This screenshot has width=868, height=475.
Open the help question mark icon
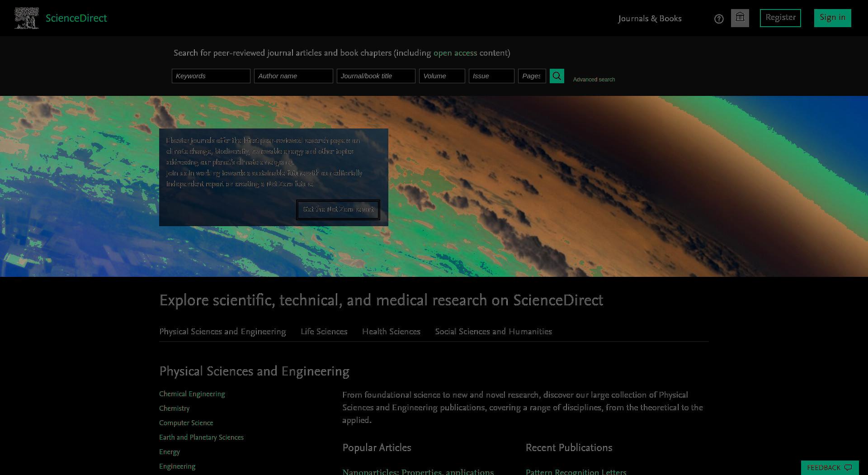(x=719, y=19)
